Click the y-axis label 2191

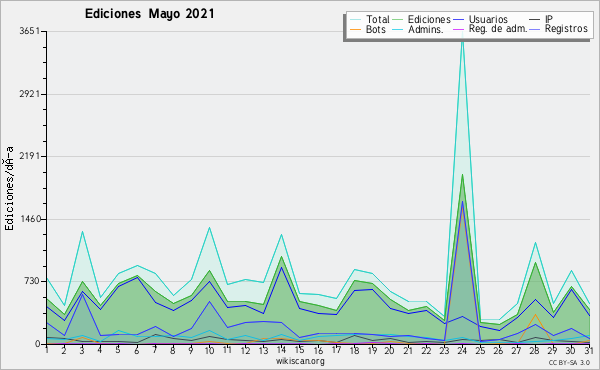pos(29,156)
